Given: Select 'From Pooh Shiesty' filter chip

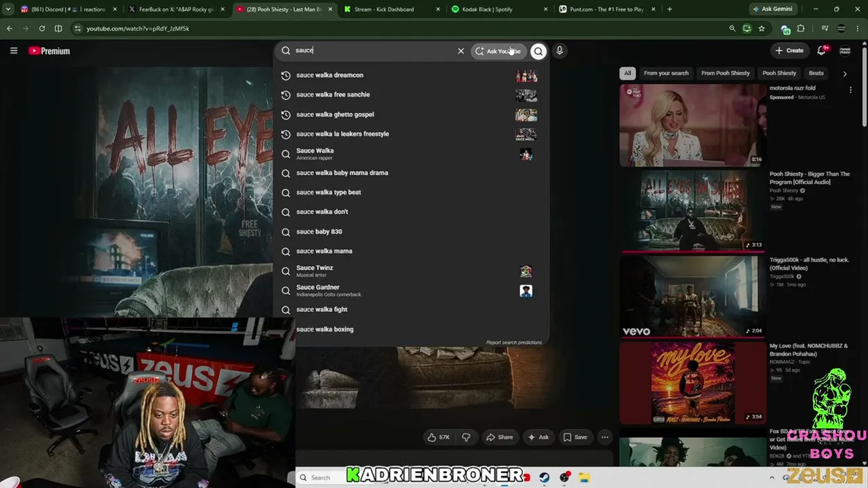Looking at the screenshot, I should coord(726,73).
